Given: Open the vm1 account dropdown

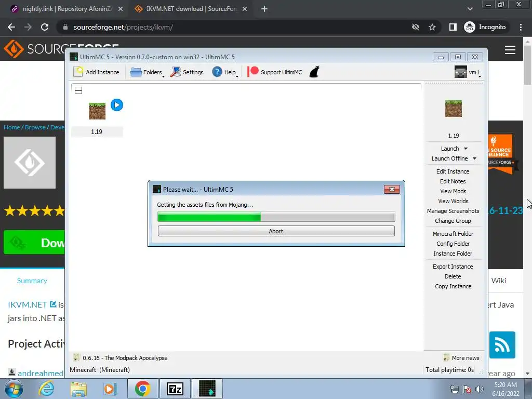Looking at the screenshot, I should coord(468,72).
